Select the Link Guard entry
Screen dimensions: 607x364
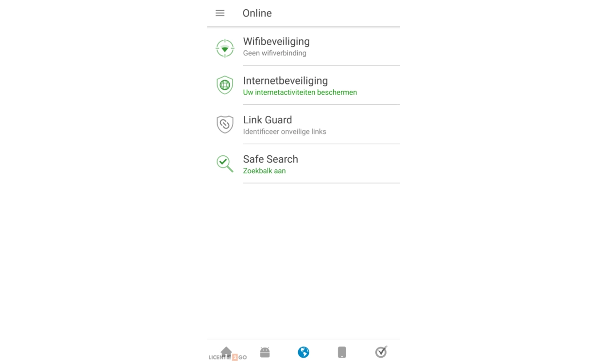(x=303, y=125)
